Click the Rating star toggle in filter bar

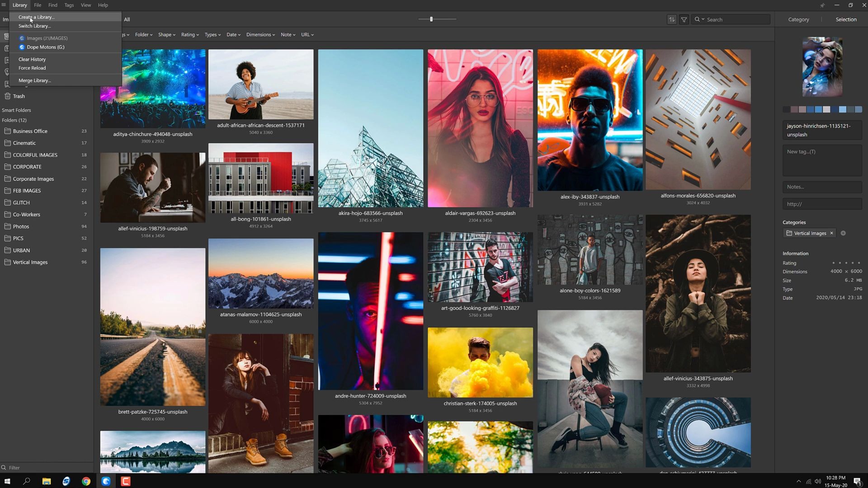click(x=189, y=34)
